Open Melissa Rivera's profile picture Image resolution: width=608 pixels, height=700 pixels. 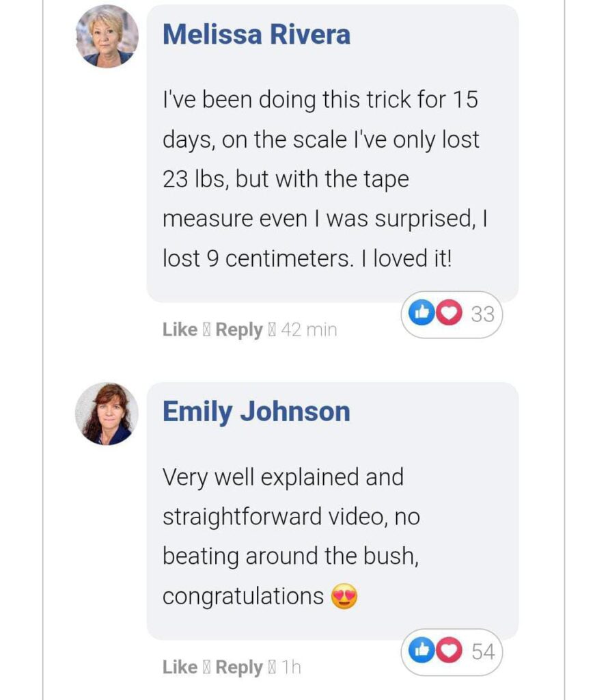107,36
